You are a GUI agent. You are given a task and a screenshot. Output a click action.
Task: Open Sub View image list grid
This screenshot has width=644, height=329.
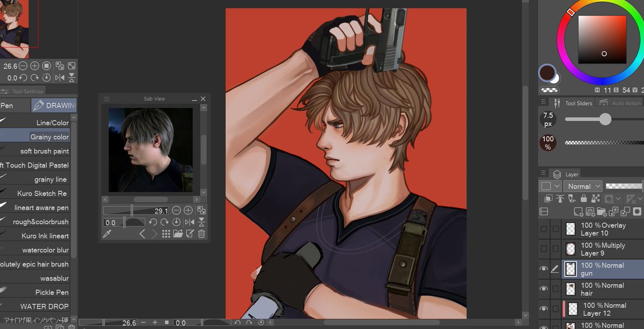pyautogui.click(x=166, y=234)
